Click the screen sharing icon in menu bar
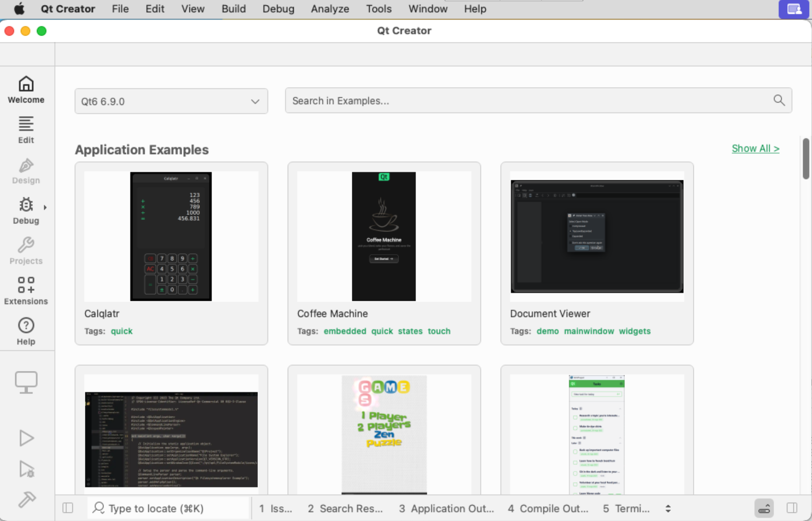The image size is (812, 521). (x=794, y=9)
